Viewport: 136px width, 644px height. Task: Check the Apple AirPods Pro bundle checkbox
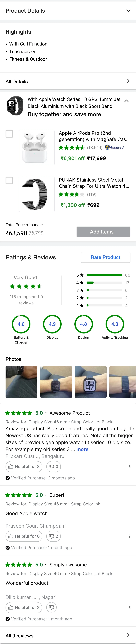(9, 134)
